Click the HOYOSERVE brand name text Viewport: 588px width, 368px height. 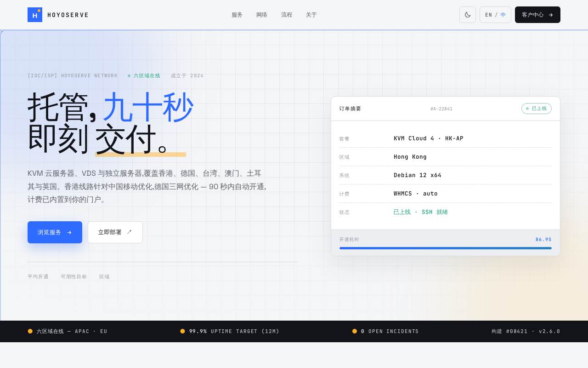click(x=68, y=15)
